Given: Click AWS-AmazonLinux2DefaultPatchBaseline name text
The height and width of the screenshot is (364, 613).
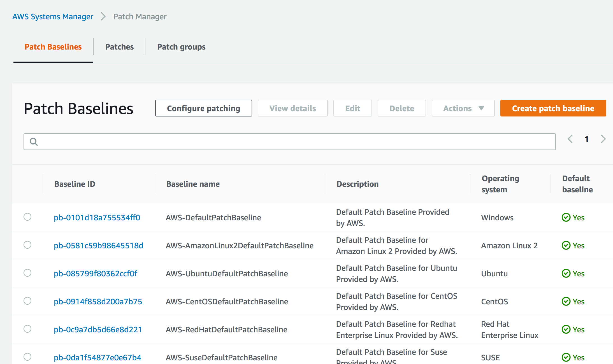Looking at the screenshot, I should [x=240, y=246].
